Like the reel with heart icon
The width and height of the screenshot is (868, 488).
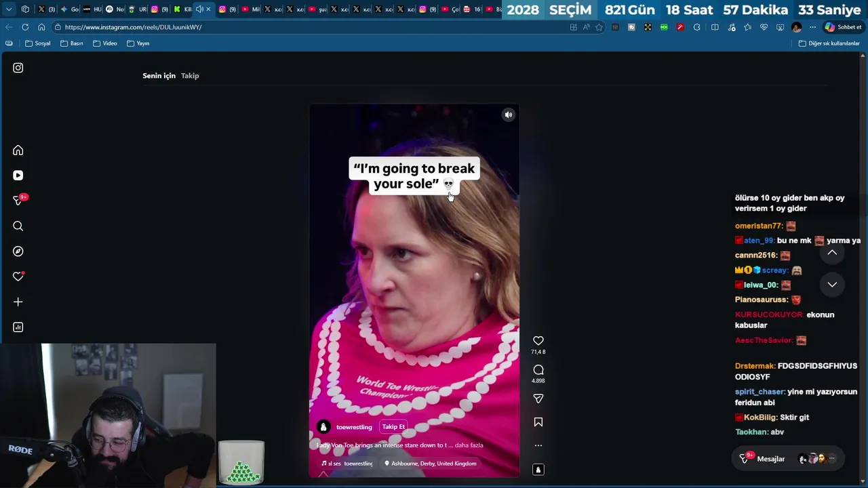pos(538,341)
